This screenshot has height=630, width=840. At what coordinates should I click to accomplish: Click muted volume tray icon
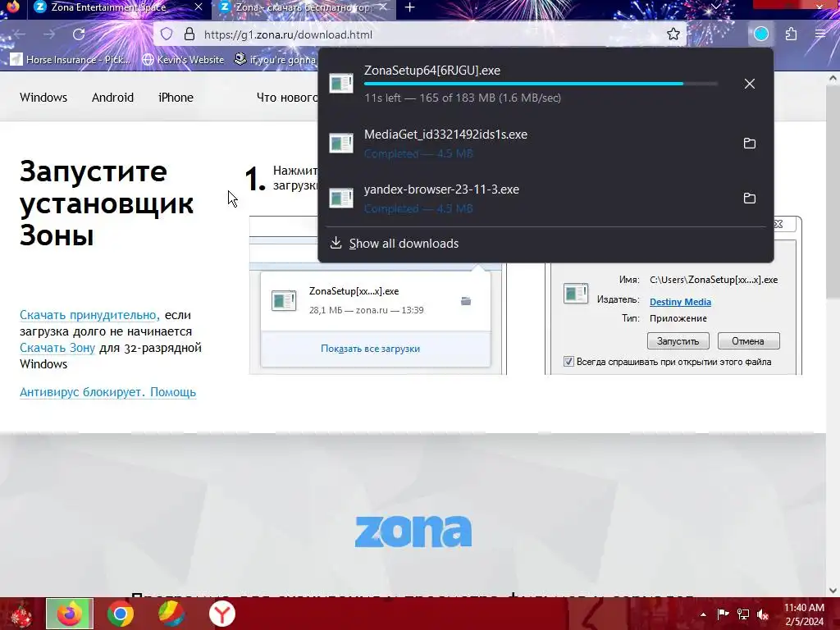(763, 614)
